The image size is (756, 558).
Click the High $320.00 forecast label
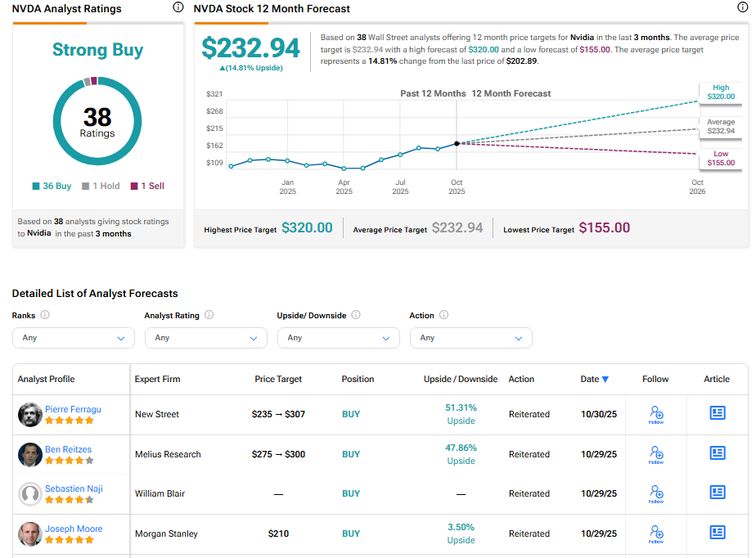click(x=720, y=92)
